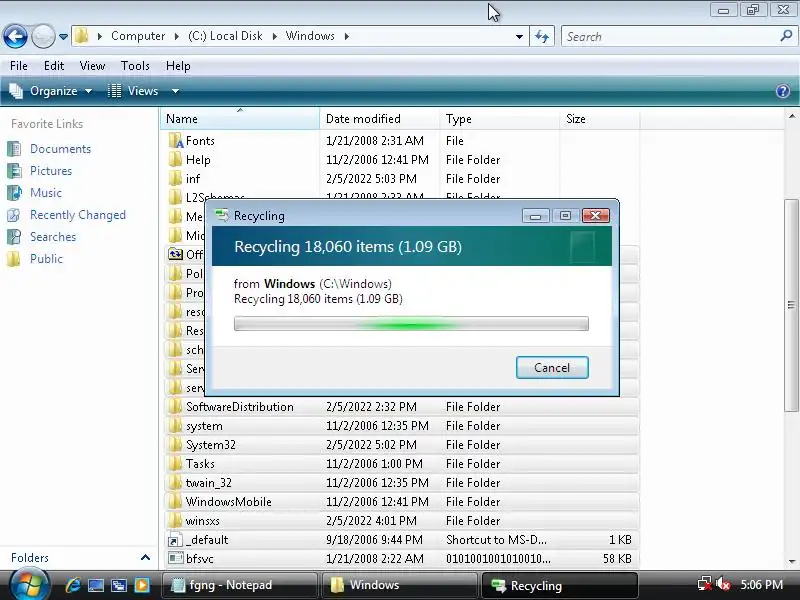Click the address bar folder icon
The width and height of the screenshot is (800, 600).
(82, 36)
